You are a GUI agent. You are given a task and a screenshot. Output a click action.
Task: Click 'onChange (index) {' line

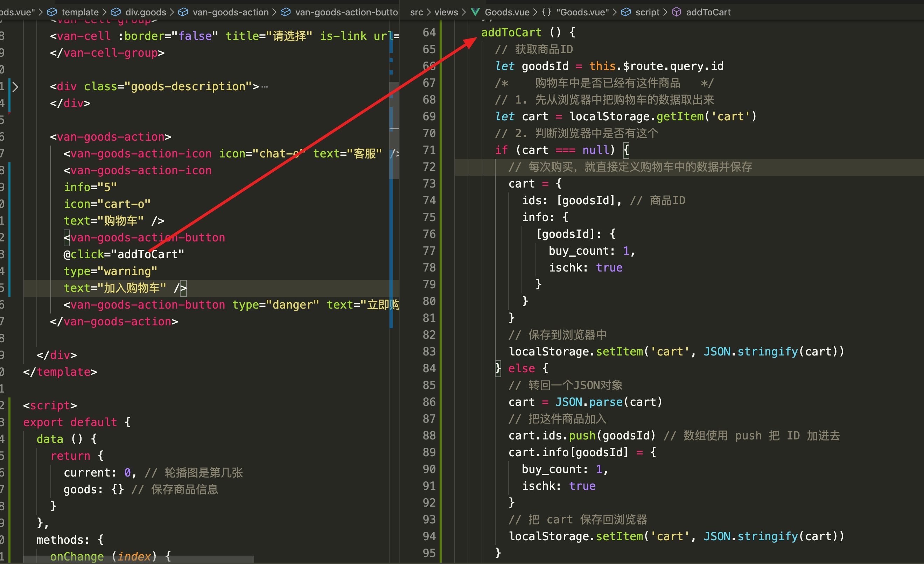111,557
